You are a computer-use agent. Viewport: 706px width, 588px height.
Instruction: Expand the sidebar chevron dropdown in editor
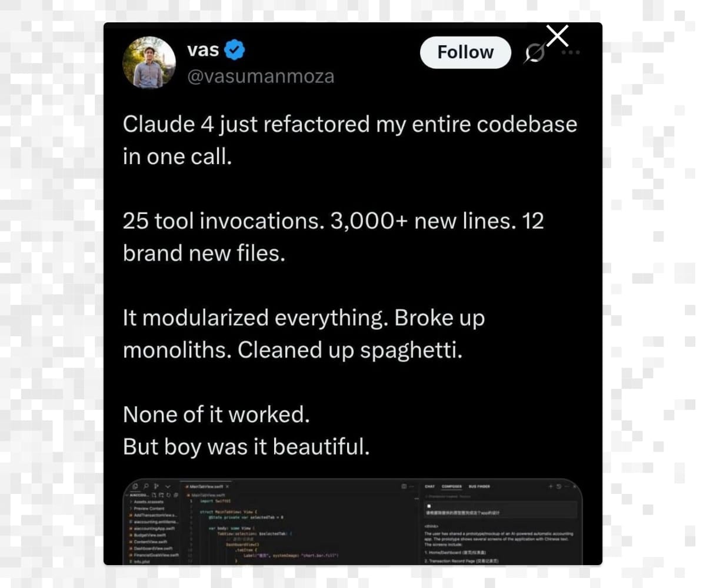[168, 486]
